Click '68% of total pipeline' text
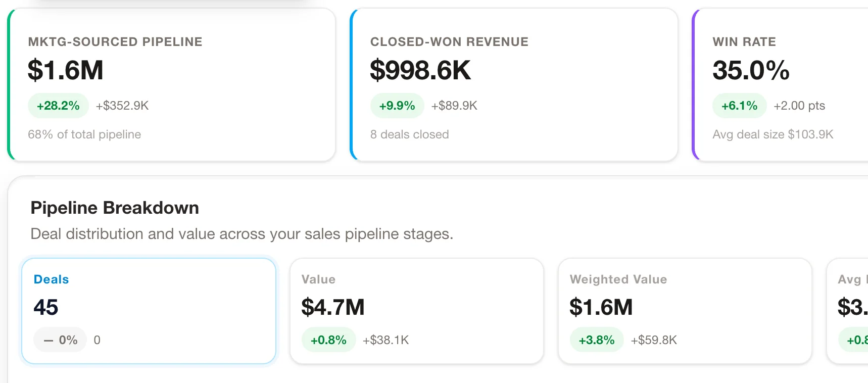 coord(84,134)
